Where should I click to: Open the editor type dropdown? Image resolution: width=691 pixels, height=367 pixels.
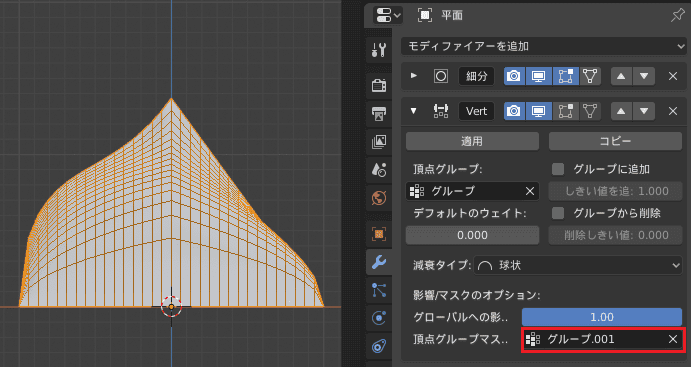387,15
